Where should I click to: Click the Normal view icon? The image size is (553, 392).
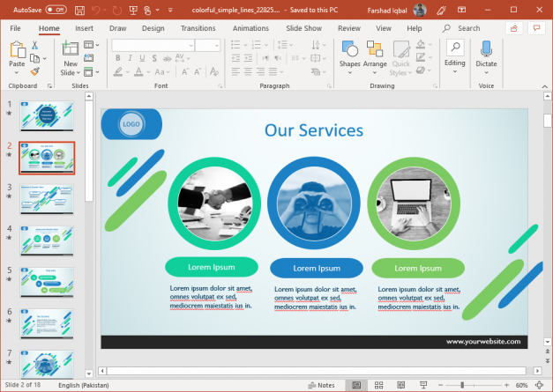click(x=356, y=385)
